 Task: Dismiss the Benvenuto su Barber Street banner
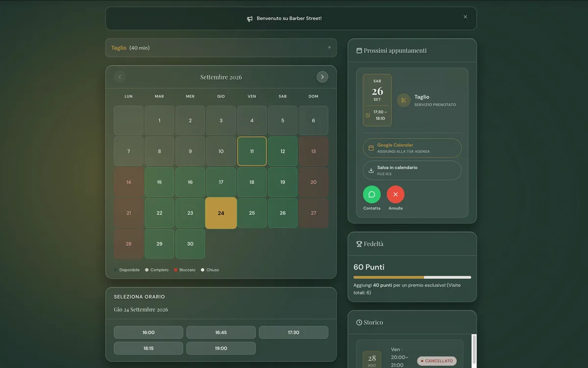coord(465,17)
